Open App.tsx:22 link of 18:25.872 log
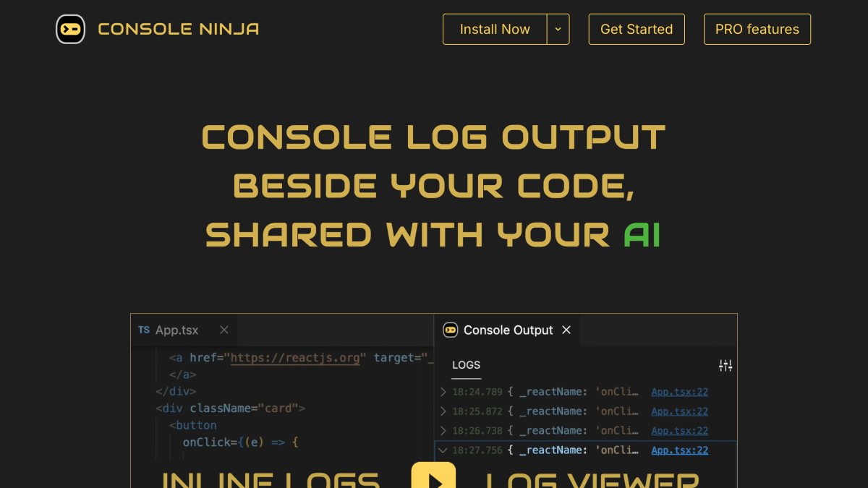Viewport: 868px width, 488px height. point(679,411)
